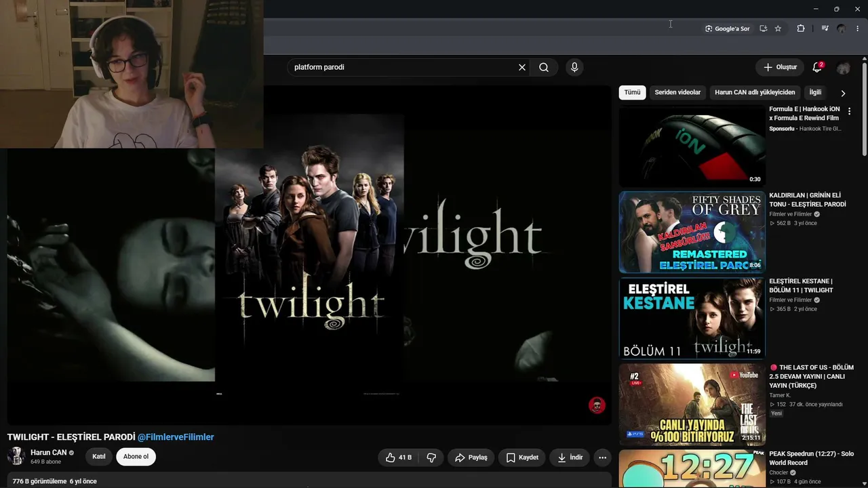
Task: Open the Harun CAN channel name link
Action: point(49,453)
